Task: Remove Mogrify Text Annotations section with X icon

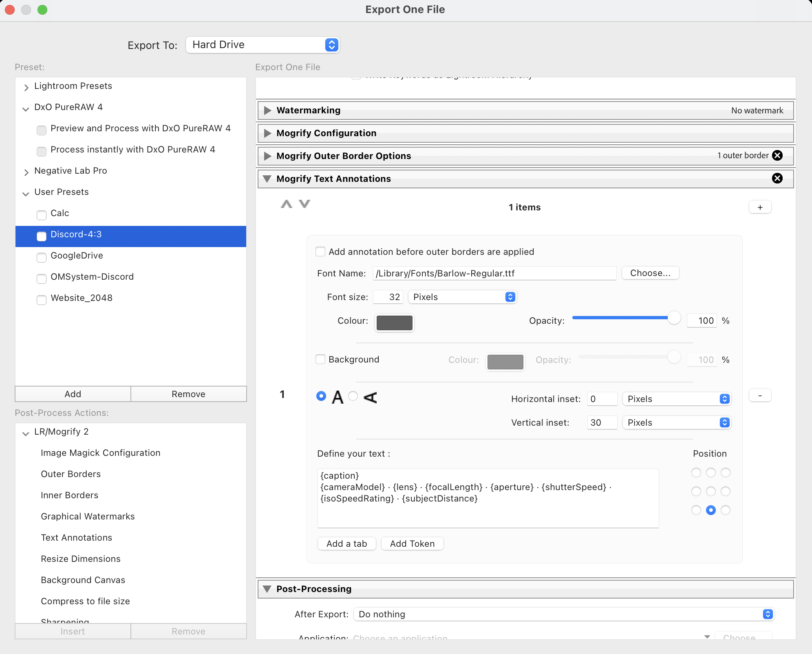Action: [x=777, y=178]
